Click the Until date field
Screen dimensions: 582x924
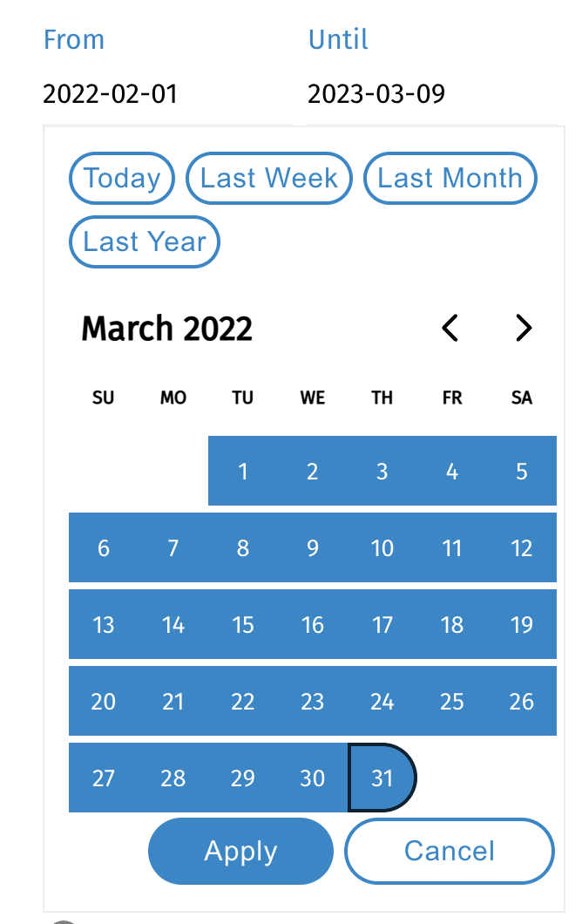tap(376, 94)
